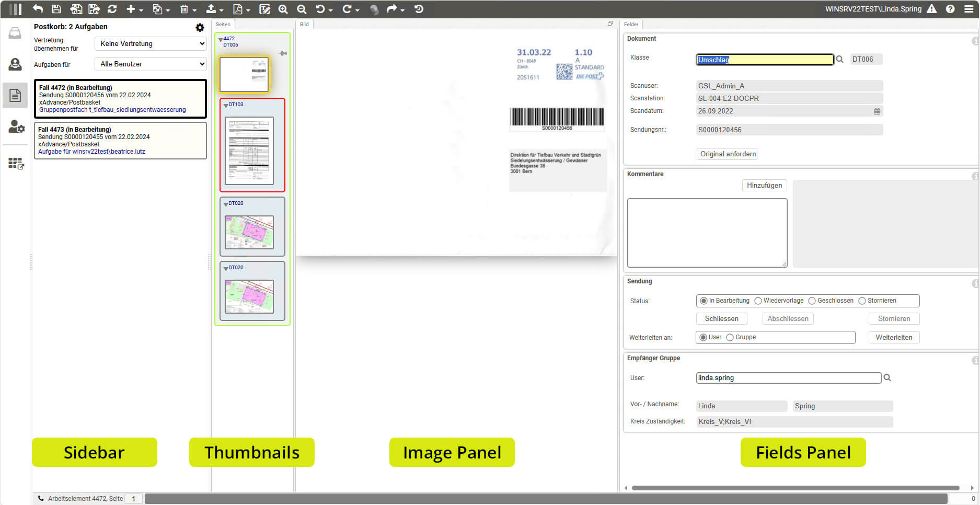Screen dimensions: 980x505
Task: Open the Alle Benutzer dropdown
Action: 151,64
